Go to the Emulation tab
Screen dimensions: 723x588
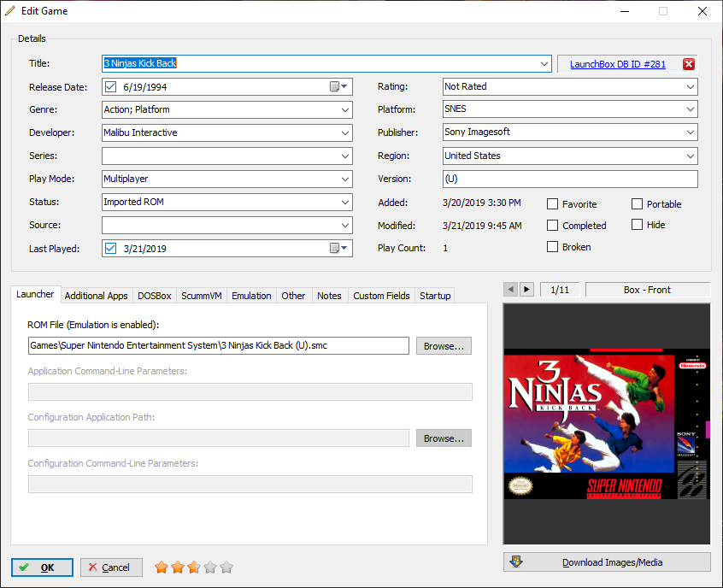pos(252,296)
